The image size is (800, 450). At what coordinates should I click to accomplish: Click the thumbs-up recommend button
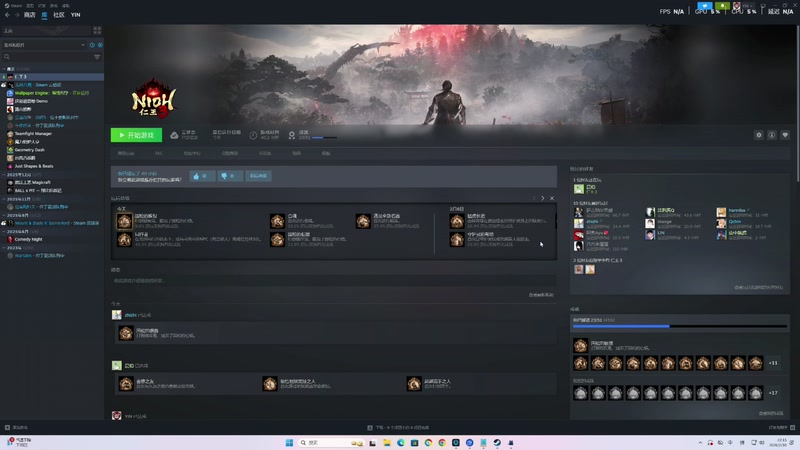(x=202, y=176)
